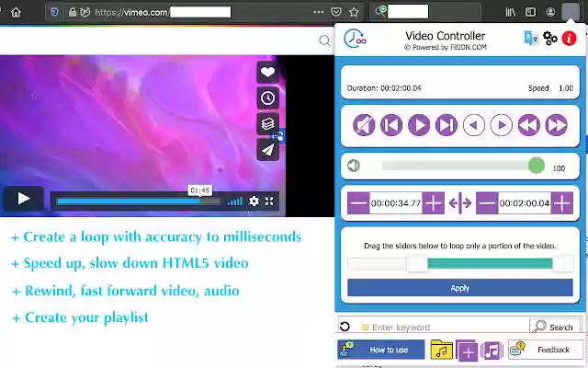Open How to use guide
Viewport: 588px width, 368px height.
[x=381, y=350]
